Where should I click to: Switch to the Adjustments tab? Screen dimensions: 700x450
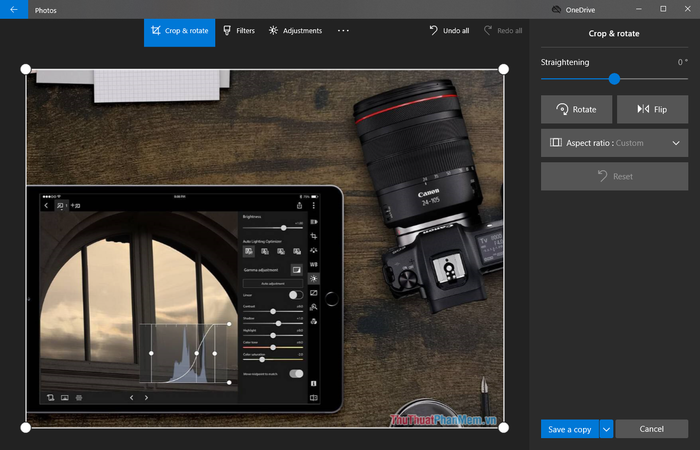coord(295,30)
